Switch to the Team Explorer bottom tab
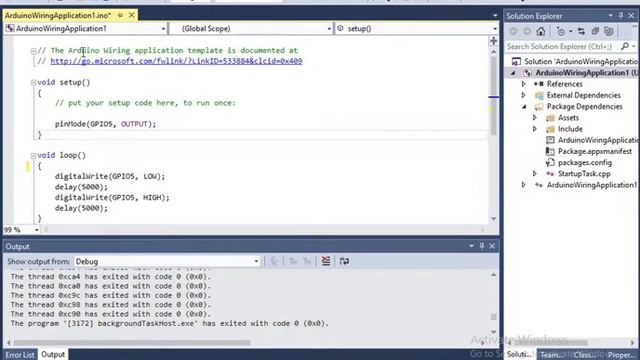The height and width of the screenshot is (360, 640). [x=552, y=355]
